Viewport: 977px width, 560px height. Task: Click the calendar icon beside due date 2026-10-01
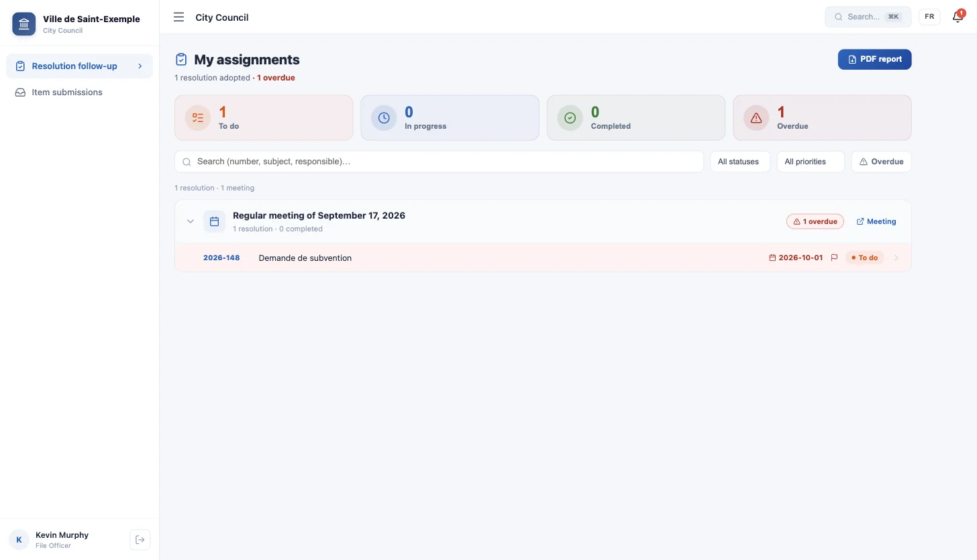(772, 258)
